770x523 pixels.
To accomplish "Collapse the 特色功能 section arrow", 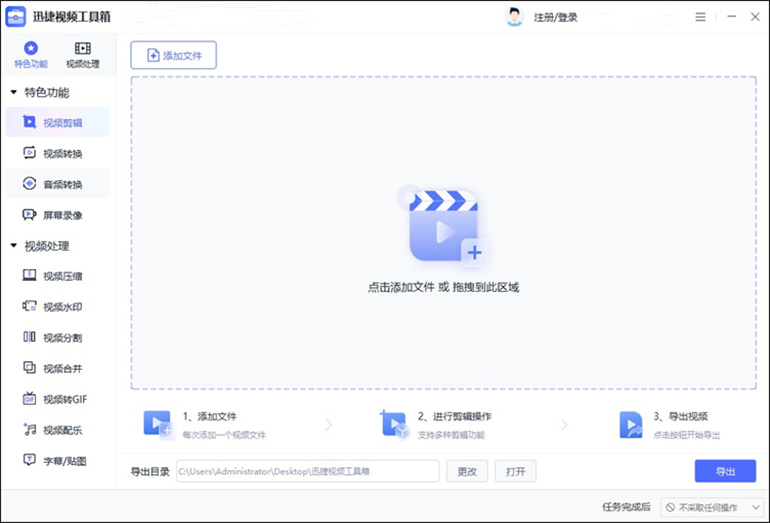I will (14, 92).
